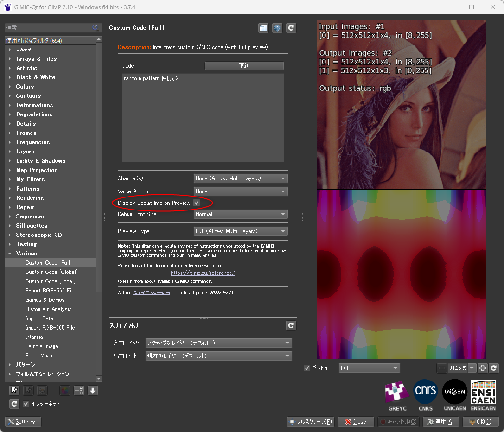Click the expand/collapse all down-arrow icon

coord(93,390)
